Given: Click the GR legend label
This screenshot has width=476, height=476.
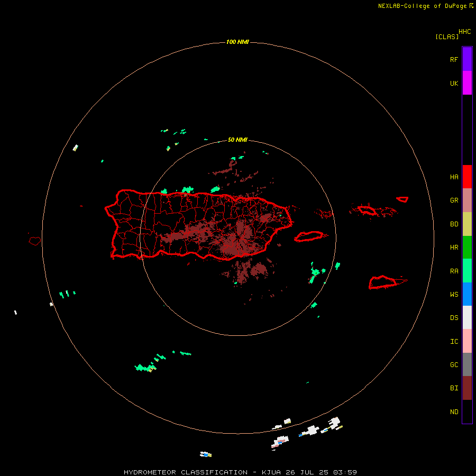Looking at the screenshot, I should pyautogui.click(x=454, y=200).
